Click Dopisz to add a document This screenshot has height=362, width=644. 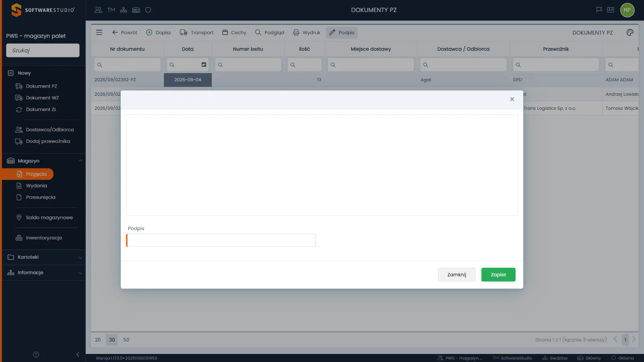pyautogui.click(x=159, y=33)
